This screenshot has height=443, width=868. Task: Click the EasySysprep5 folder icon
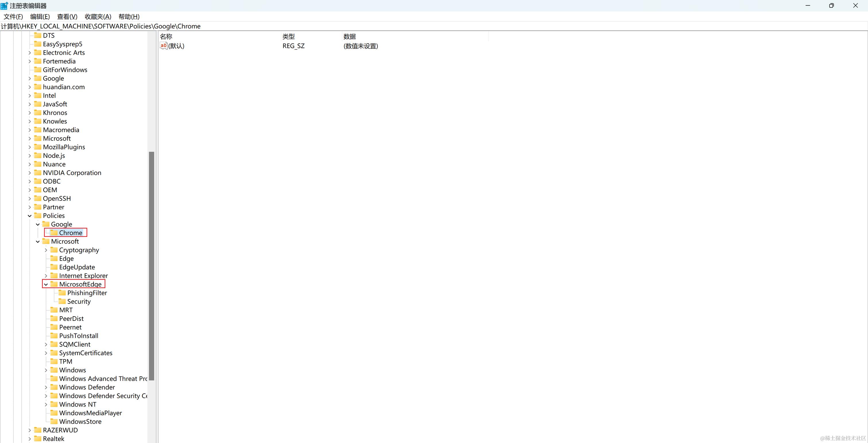coord(38,44)
